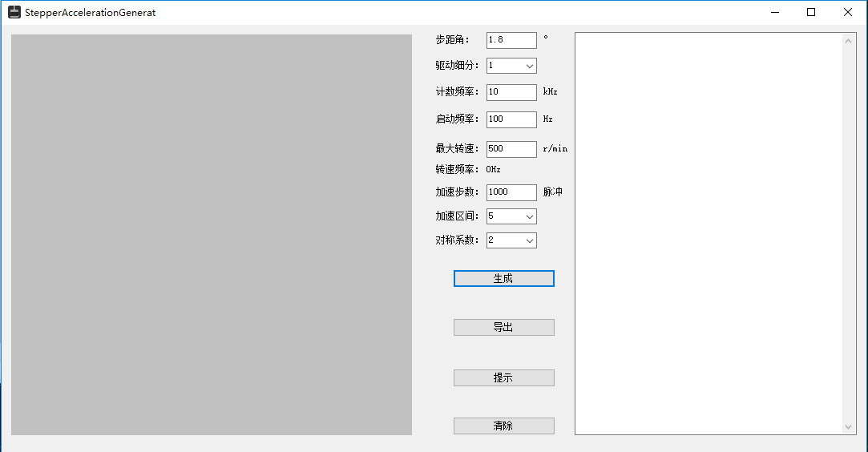Focus the 步距角 input field showing 1.8
The image size is (868, 452).
pos(511,40)
